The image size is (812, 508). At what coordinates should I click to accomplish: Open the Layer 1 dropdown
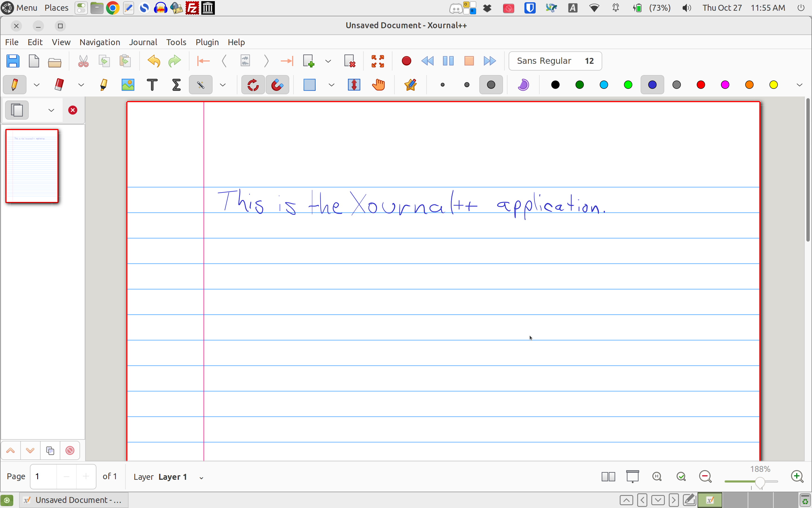201,478
